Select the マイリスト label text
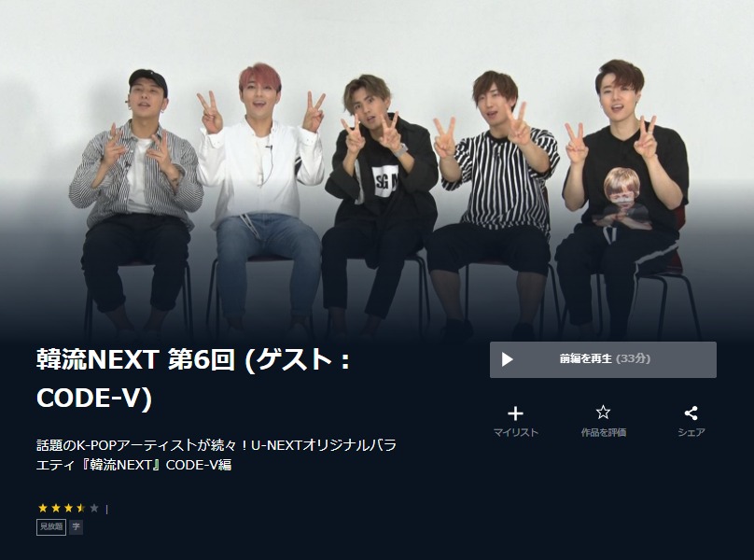The width and height of the screenshot is (754, 560). (515, 432)
